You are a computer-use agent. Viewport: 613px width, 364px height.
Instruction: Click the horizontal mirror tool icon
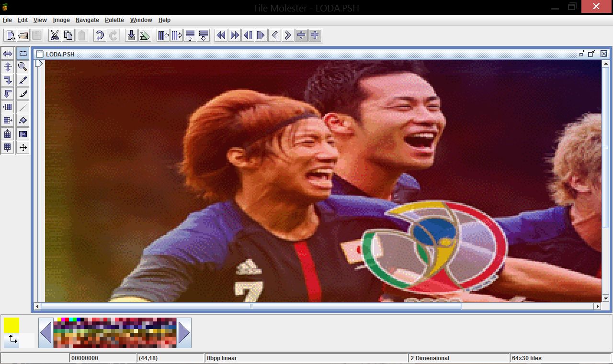click(x=8, y=54)
